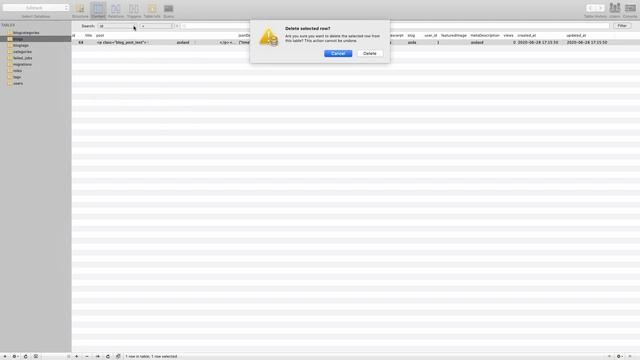Viewport: 640px width, 360px height.
Task: Toggle multiple filter rules icon
Action: pyautogui.click(x=118, y=356)
